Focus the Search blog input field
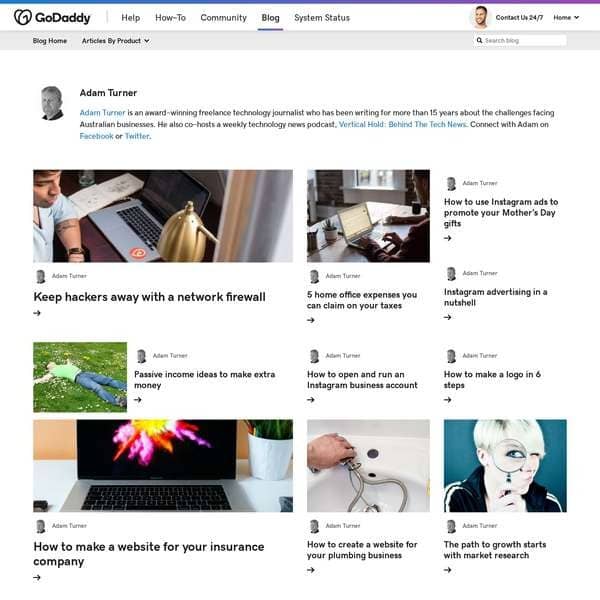Viewport: 600px width, 600px height. 520,40
